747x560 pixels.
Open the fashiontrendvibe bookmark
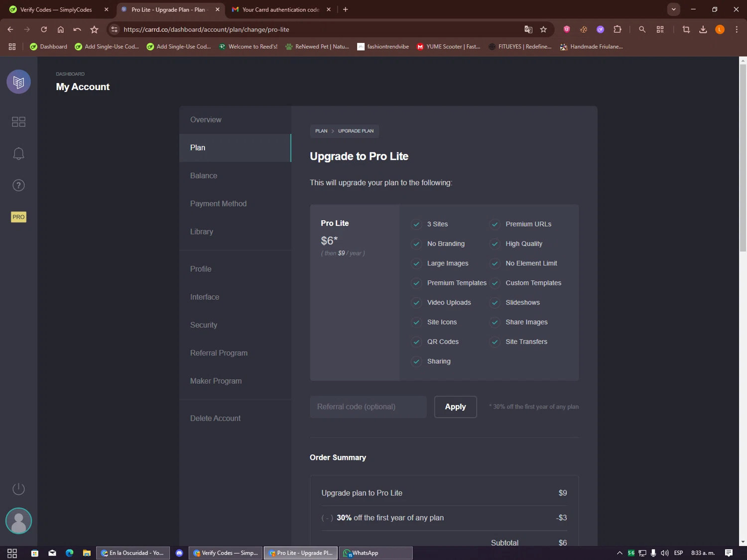(x=383, y=47)
